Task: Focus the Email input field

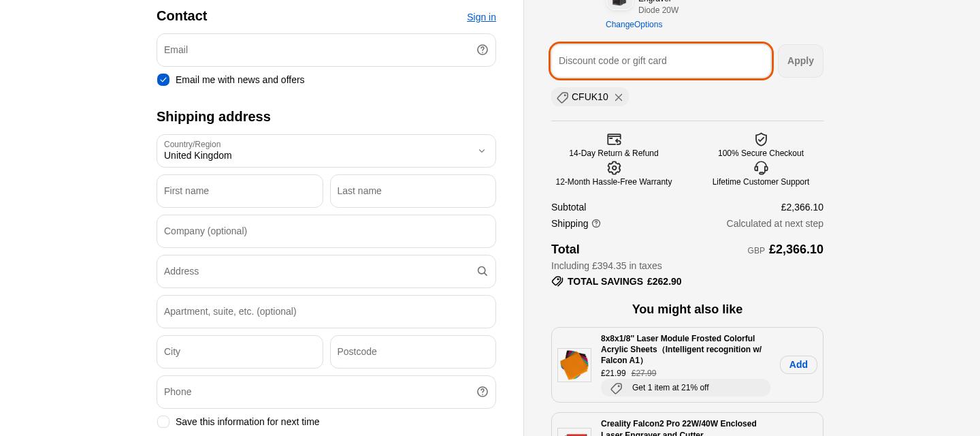Action: coord(326,50)
